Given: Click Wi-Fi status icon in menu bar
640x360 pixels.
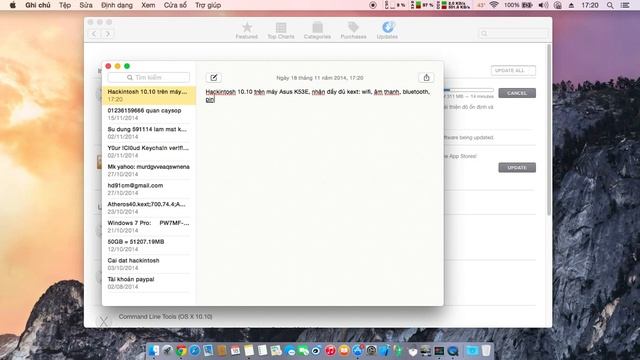Looking at the screenshot, I should tap(494, 5).
